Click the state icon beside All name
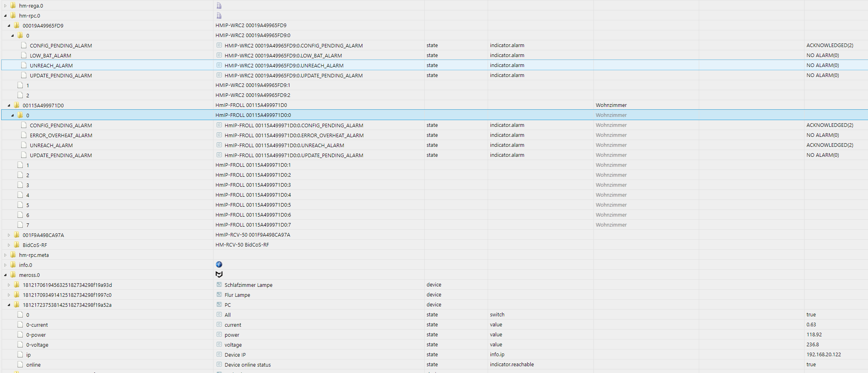Image resolution: width=868 pixels, height=373 pixels. click(219, 314)
